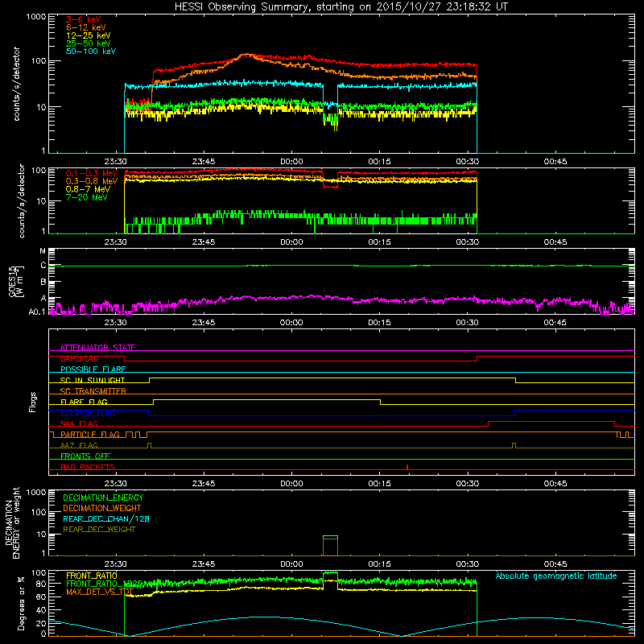
Task: Click the '7-20 MeV' legend entry
Action: point(86,197)
